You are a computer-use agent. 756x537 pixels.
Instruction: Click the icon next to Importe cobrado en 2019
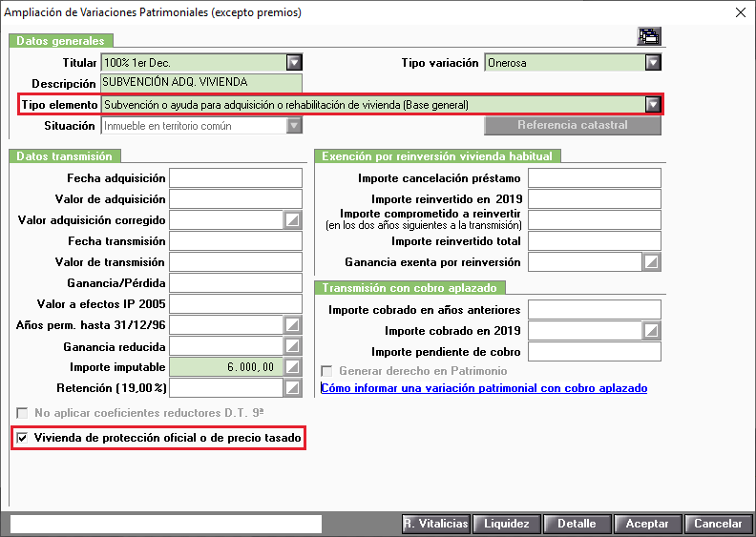click(x=651, y=331)
